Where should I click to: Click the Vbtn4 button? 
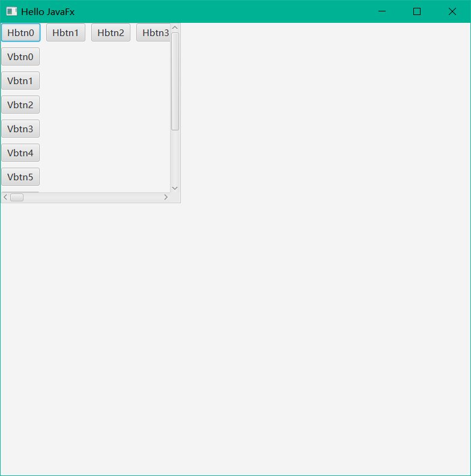click(20, 153)
